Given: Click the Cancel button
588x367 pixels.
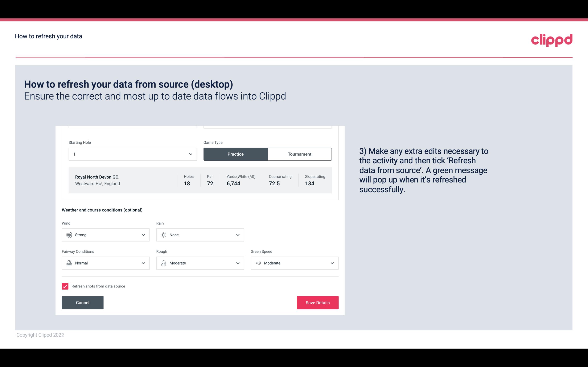Looking at the screenshot, I should [x=83, y=302].
